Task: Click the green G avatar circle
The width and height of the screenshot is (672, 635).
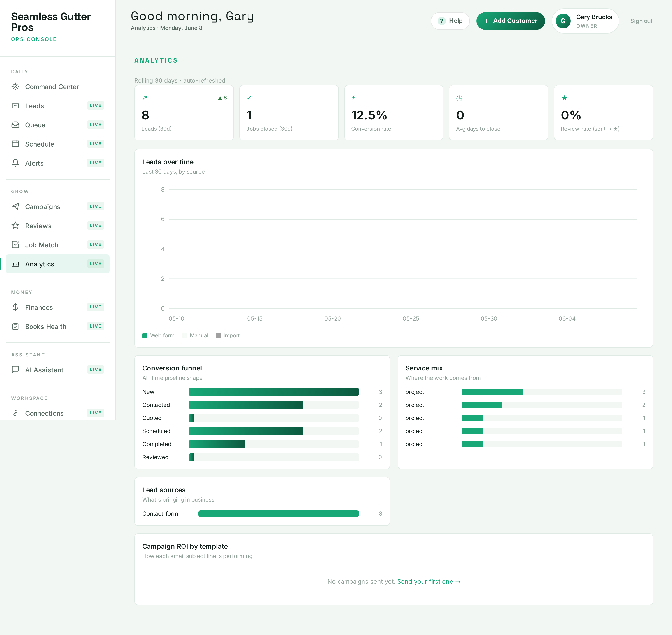Action: pos(563,21)
